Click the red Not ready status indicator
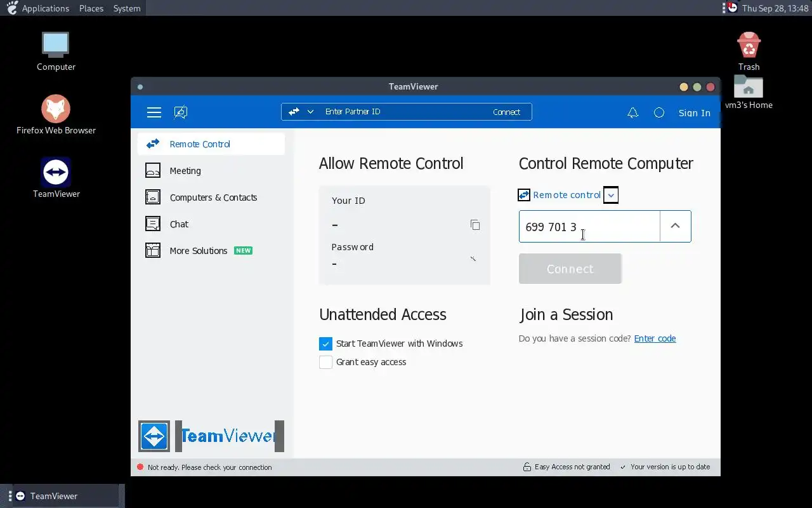The width and height of the screenshot is (812, 508). (x=140, y=467)
